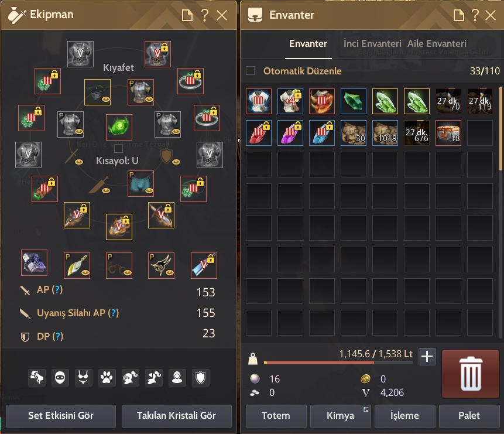The width and height of the screenshot is (504, 434).
Task: Click the orange treasure chest item with 18
Action: tap(448, 133)
